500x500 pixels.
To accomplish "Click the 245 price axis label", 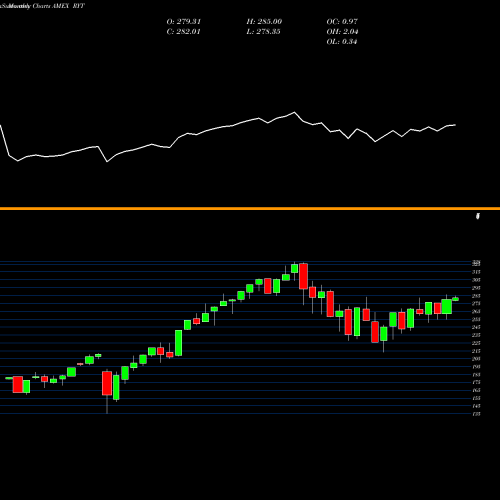I will coord(476,327).
